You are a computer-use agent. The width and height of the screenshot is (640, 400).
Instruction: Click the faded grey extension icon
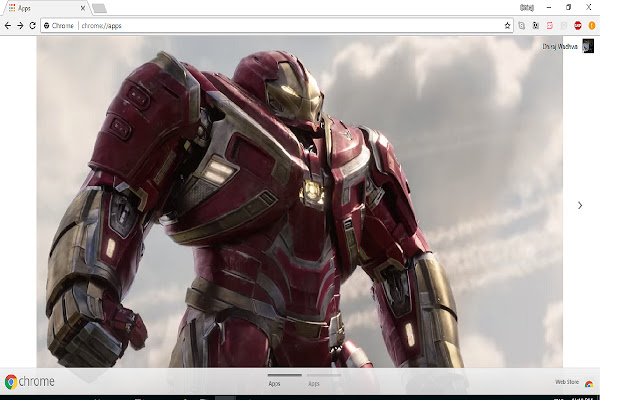564,26
